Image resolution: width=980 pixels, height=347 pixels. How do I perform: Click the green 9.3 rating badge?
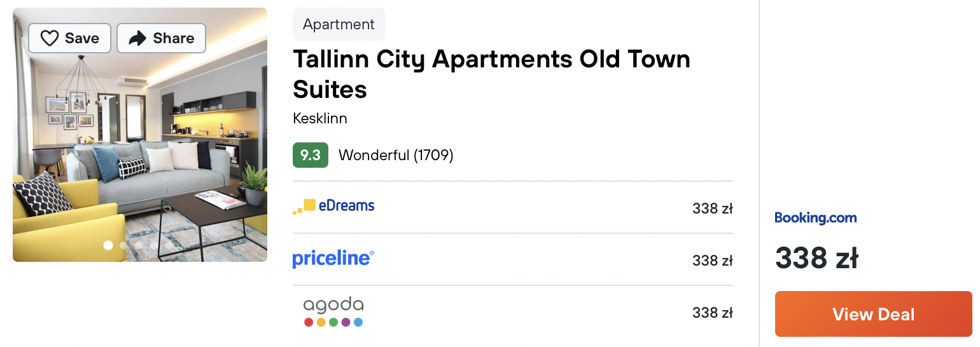coord(311,155)
